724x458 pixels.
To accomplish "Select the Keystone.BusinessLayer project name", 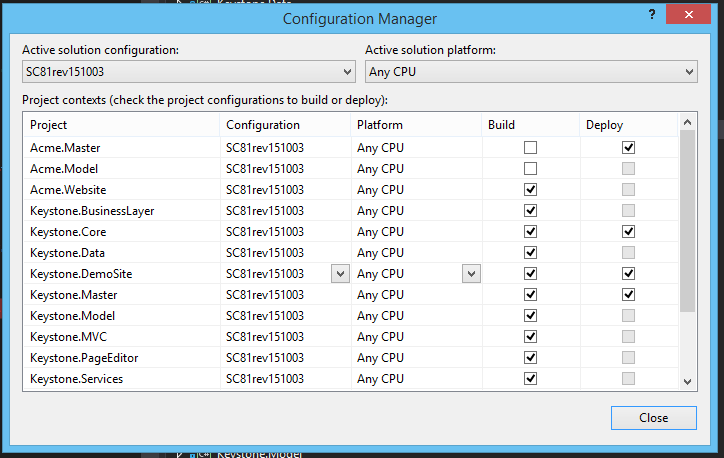I will 92,211.
